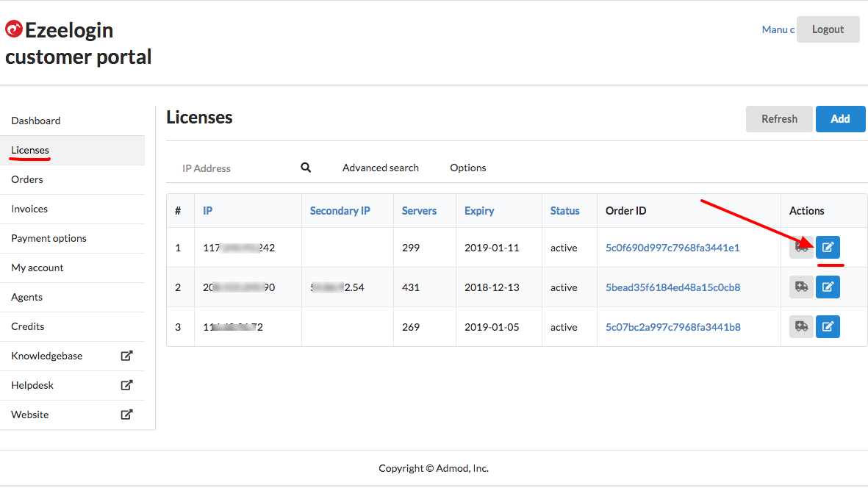Sort the table by Secondary IP
The height and width of the screenshot is (488, 868).
pos(340,211)
